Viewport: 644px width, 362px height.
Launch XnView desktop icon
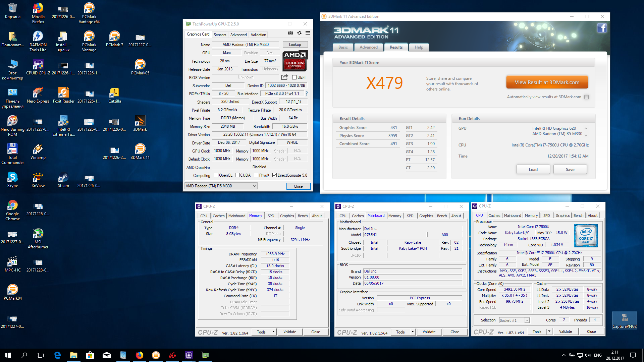click(x=38, y=180)
